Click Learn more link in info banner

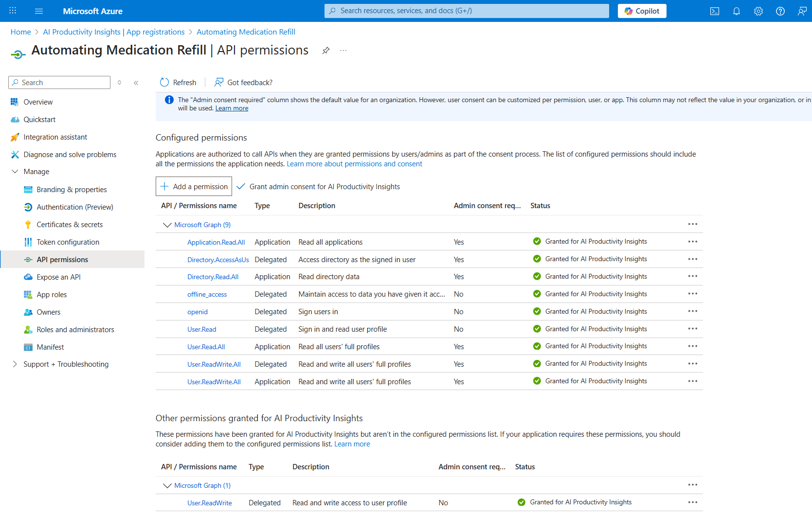pos(232,108)
